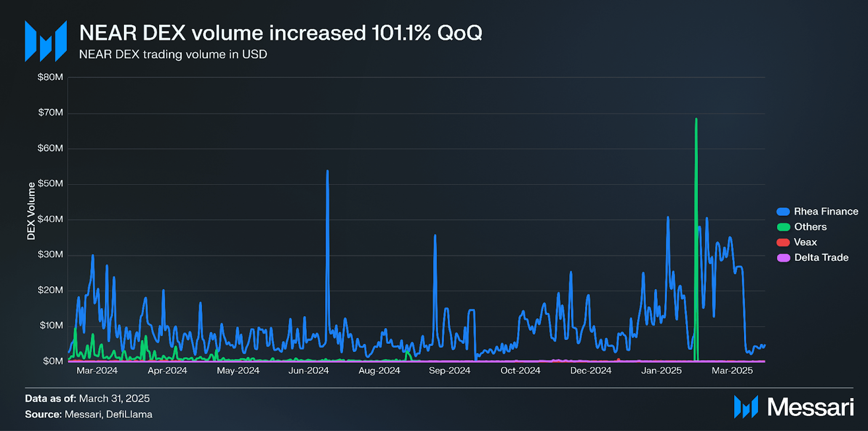Click the Oct-2024 x-axis label
Screen dimensions: 868x431
520,371
